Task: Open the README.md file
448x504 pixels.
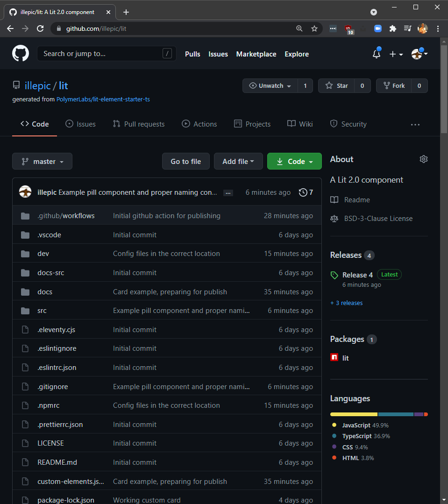Action: point(57,462)
